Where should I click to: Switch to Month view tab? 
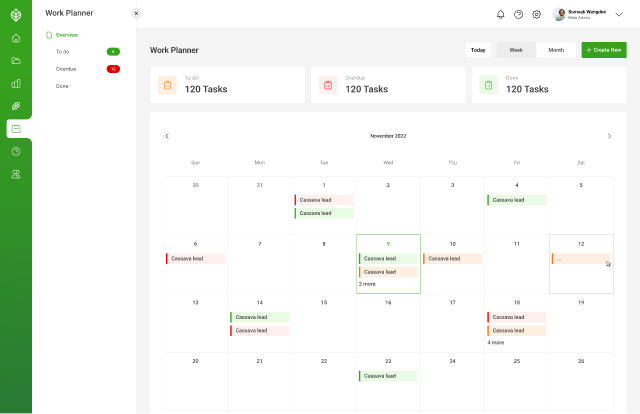coord(556,50)
